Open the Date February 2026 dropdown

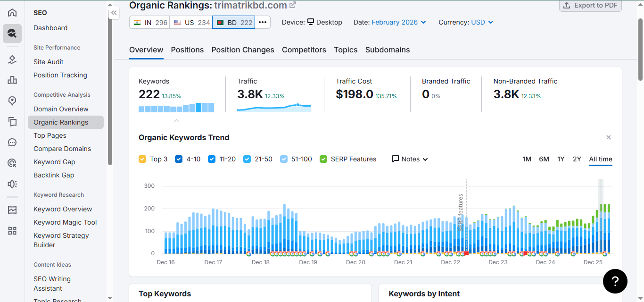coord(399,22)
